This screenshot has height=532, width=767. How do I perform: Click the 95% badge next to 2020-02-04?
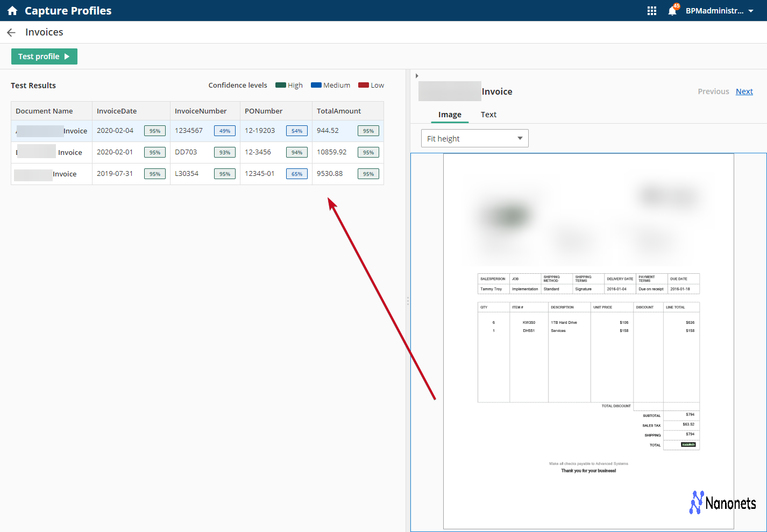(x=154, y=130)
